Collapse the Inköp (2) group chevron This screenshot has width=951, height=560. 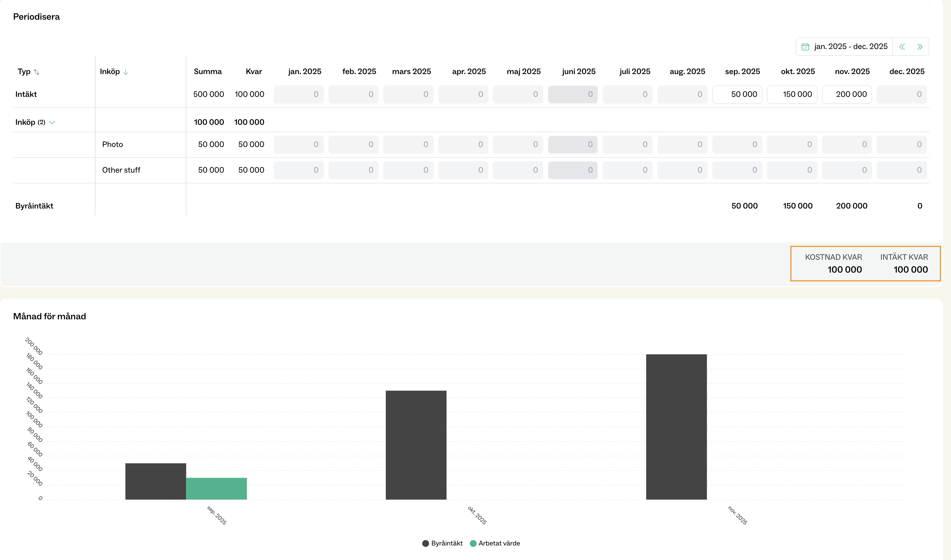pos(52,122)
